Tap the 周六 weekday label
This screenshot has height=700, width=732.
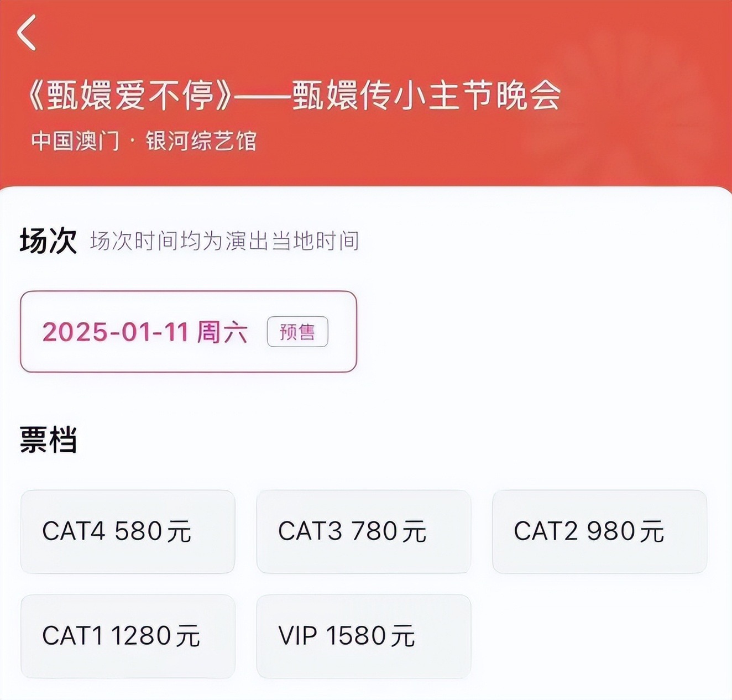click(x=222, y=332)
